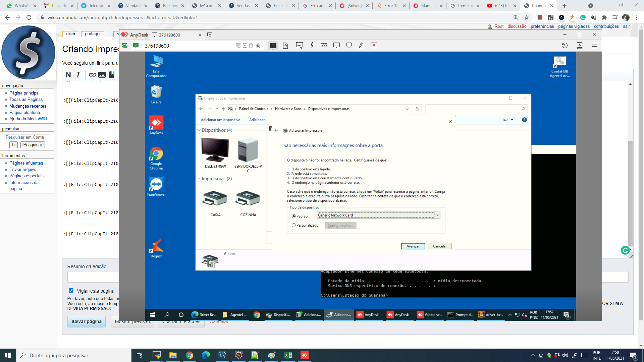Click the AnyDesk actions lightning bolt icon
644x362 pixels.
click(x=312, y=45)
